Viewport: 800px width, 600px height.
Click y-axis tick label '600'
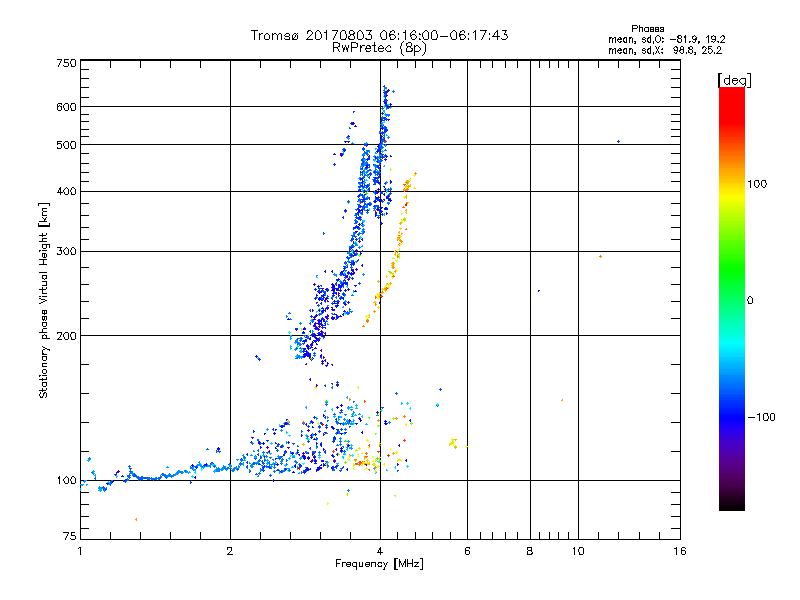point(66,107)
